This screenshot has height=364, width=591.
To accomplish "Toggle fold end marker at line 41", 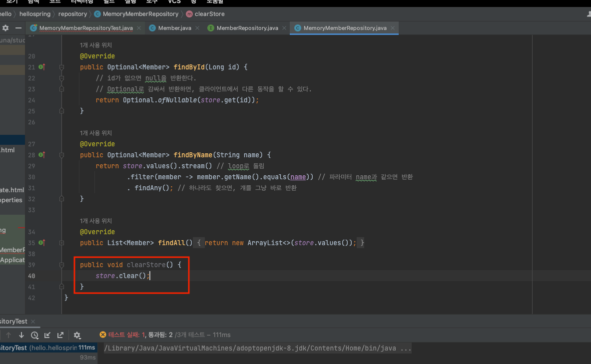I will click(x=61, y=287).
